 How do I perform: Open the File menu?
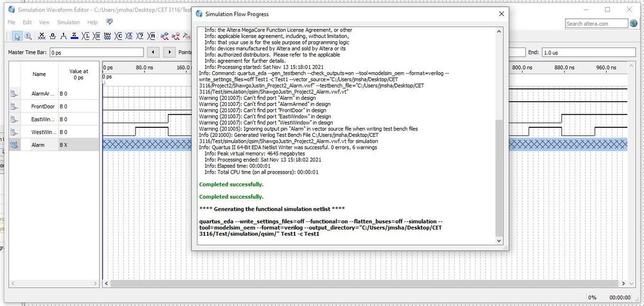12,22
